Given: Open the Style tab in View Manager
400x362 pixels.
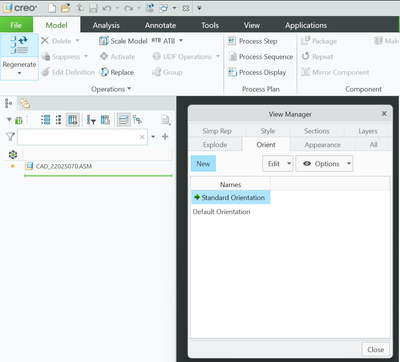Looking at the screenshot, I should pyautogui.click(x=268, y=131).
